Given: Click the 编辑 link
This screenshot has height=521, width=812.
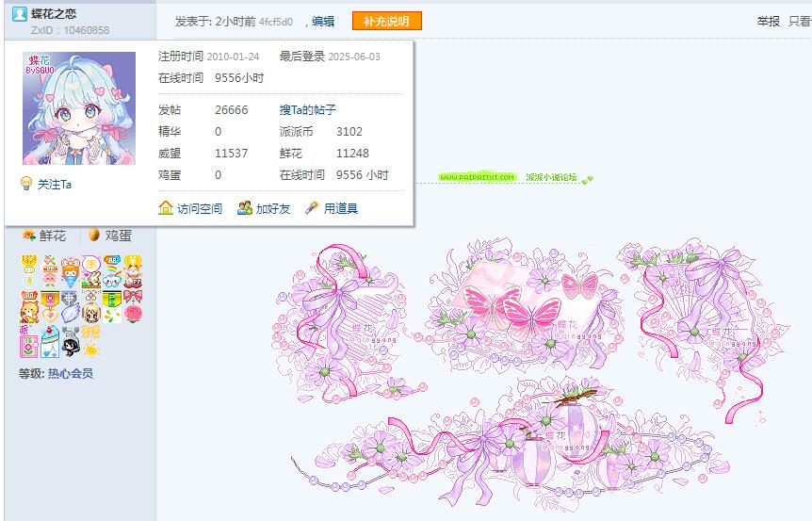Looking at the screenshot, I should point(323,22).
